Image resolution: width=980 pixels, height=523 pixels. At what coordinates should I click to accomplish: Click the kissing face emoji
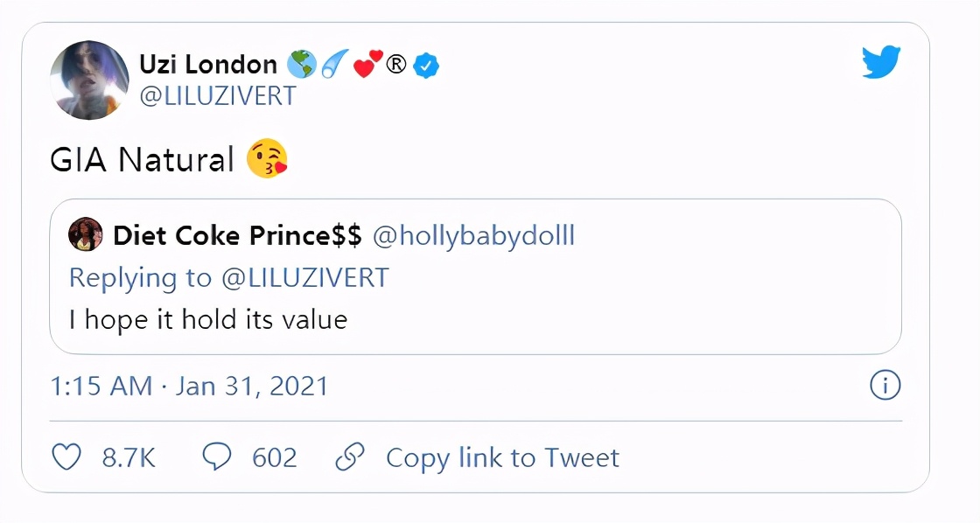(267, 159)
